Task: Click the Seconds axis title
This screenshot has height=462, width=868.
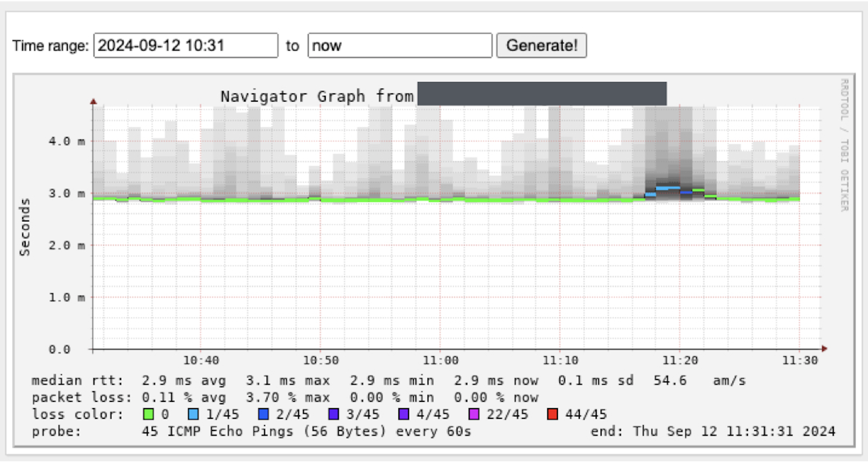Action: tap(25, 227)
